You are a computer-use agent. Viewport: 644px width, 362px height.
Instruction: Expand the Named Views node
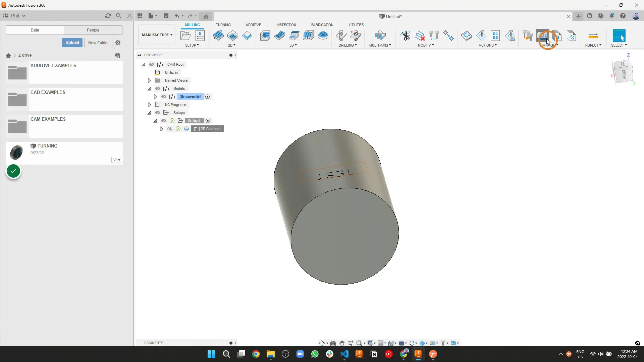click(x=150, y=80)
